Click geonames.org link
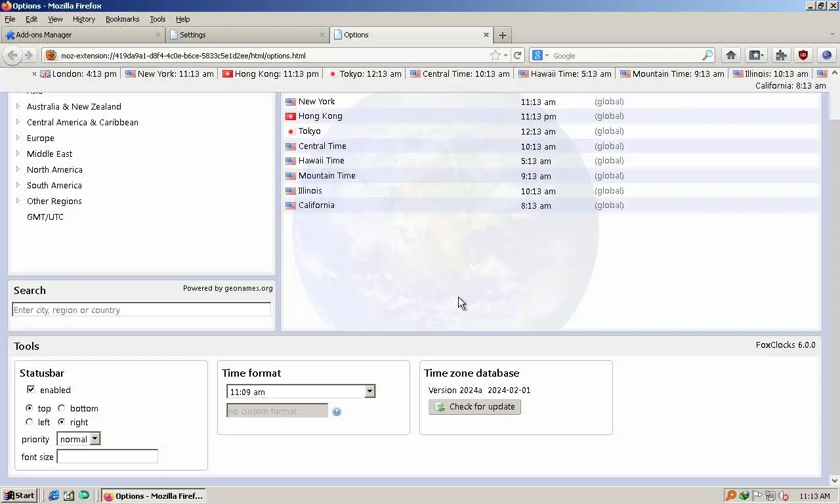The height and width of the screenshot is (504, 840). [249, 288]
